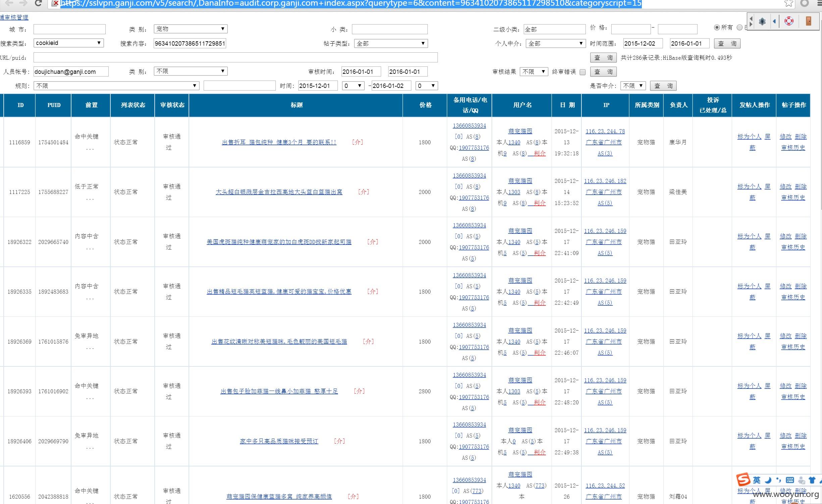Image resolution: width=822 pixels, height=504 pixels.
Task: Click the 城市 input field
Action: pos(69,29)
